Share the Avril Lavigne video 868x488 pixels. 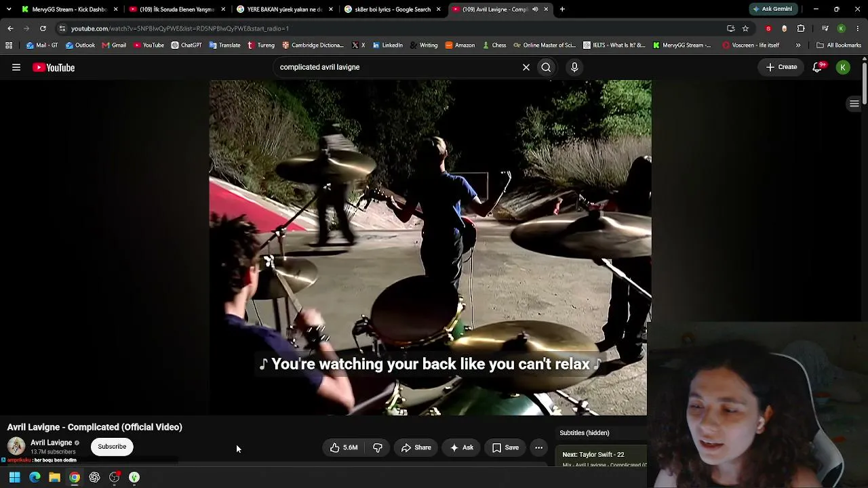pos(416,447)
